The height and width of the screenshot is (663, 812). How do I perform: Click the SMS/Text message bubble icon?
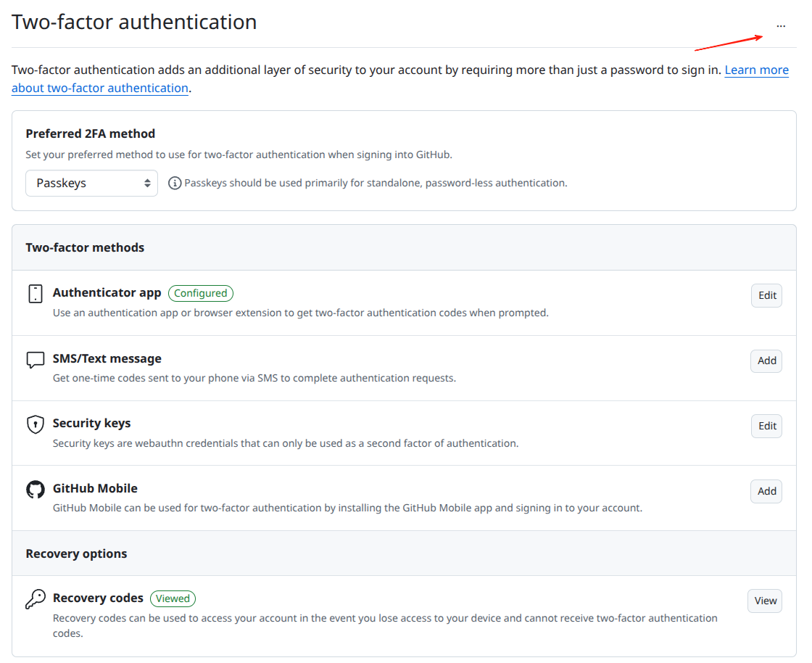[36, 360]
